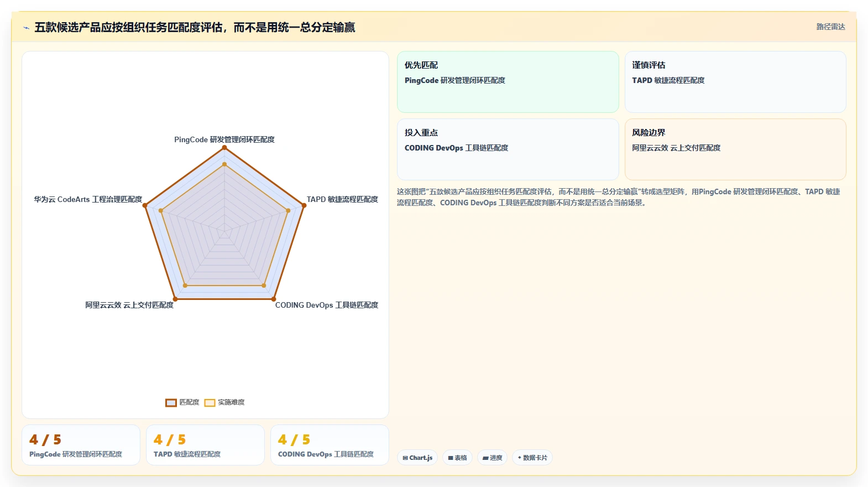
Task: Open the 风险边界 card
Action: [x=735, y=149]
